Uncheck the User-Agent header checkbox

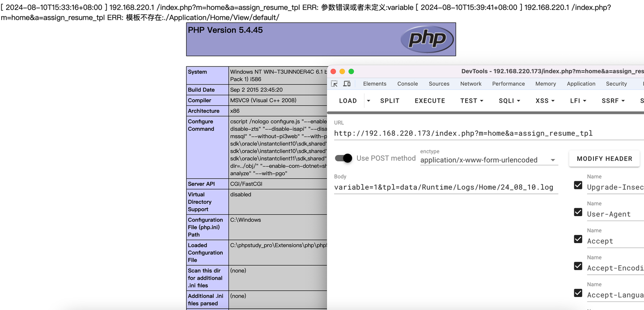[x=578, y=212]
